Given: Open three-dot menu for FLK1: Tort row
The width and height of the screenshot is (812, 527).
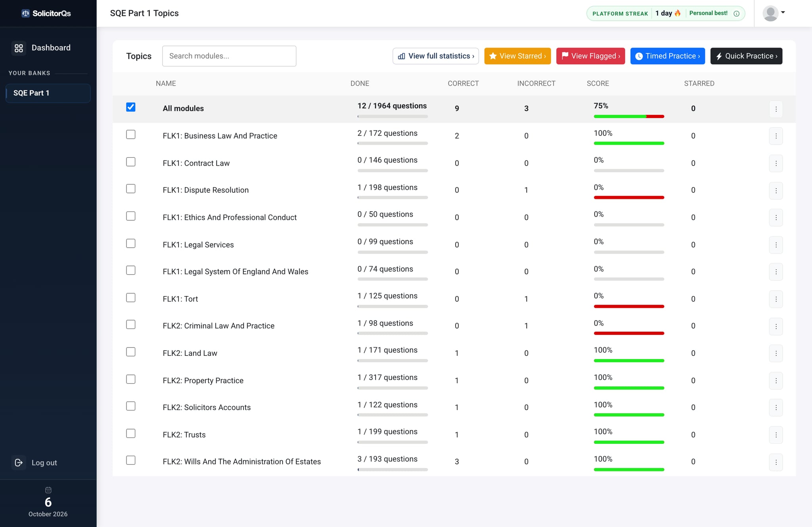Looking at the screenshot, I should (776, 299).
